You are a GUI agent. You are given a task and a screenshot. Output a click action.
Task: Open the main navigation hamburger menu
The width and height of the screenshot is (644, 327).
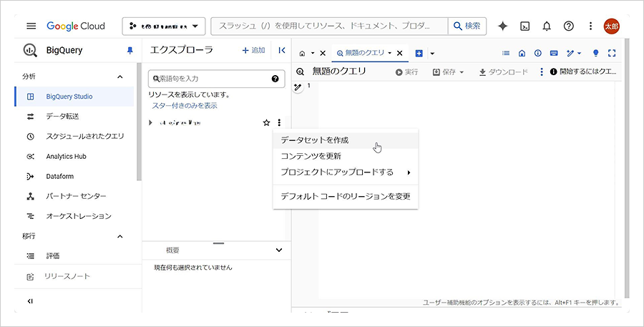click(31, 26)
